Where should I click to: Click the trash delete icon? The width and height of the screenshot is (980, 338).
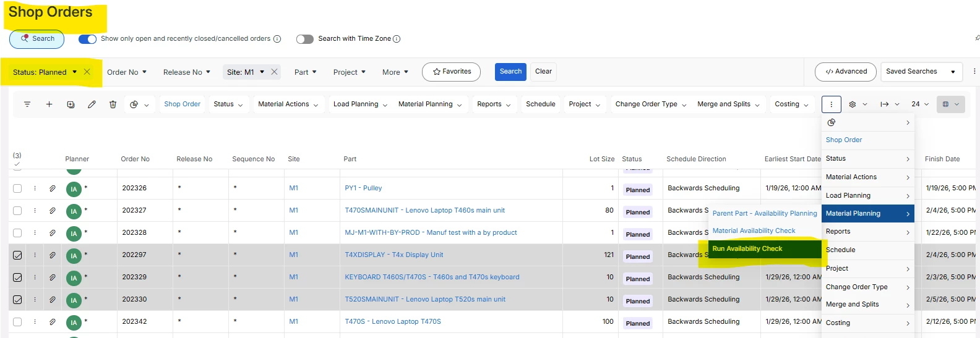click(113, 104)
